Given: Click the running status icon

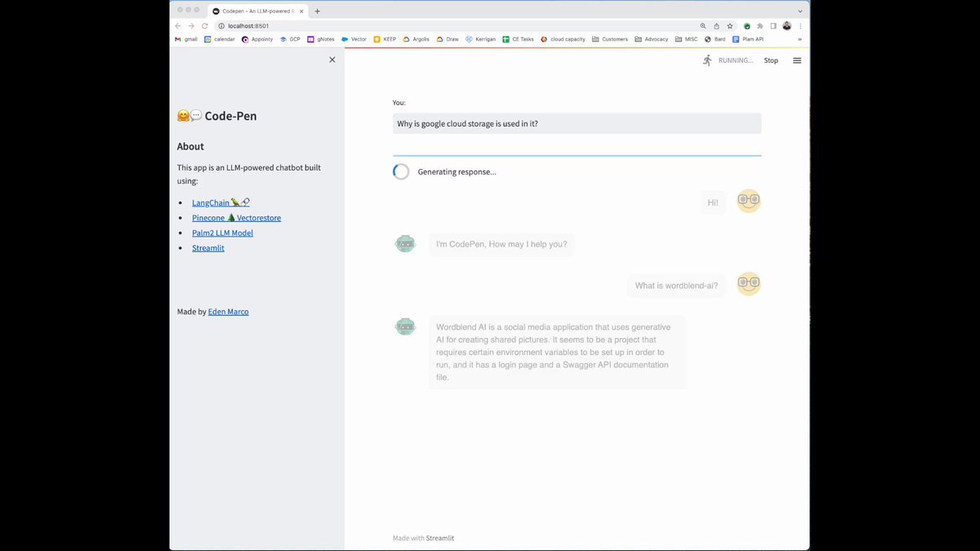Looking at the screenshot, I should tap(707, 60).
